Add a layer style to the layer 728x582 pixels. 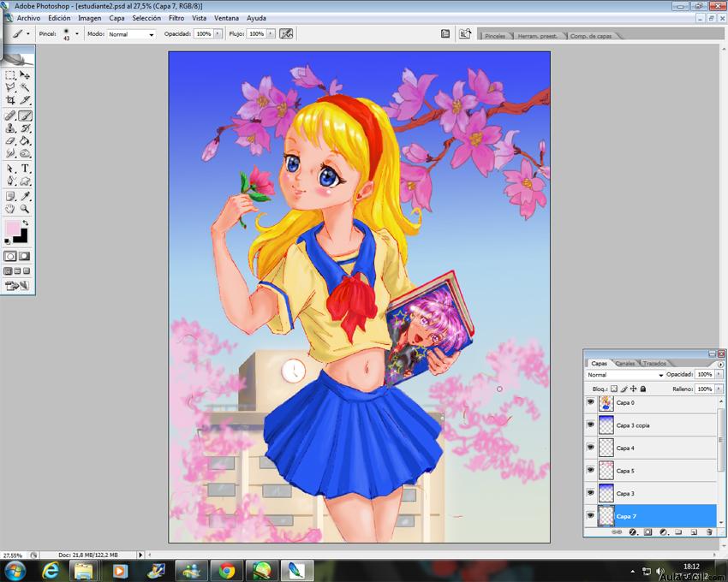(x=632, y=532)
